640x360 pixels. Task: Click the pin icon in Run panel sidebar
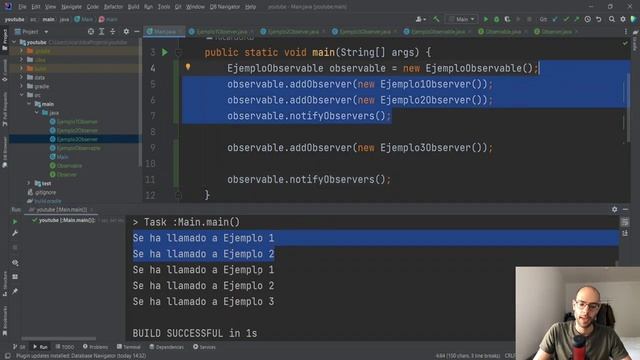coord(15,291)
